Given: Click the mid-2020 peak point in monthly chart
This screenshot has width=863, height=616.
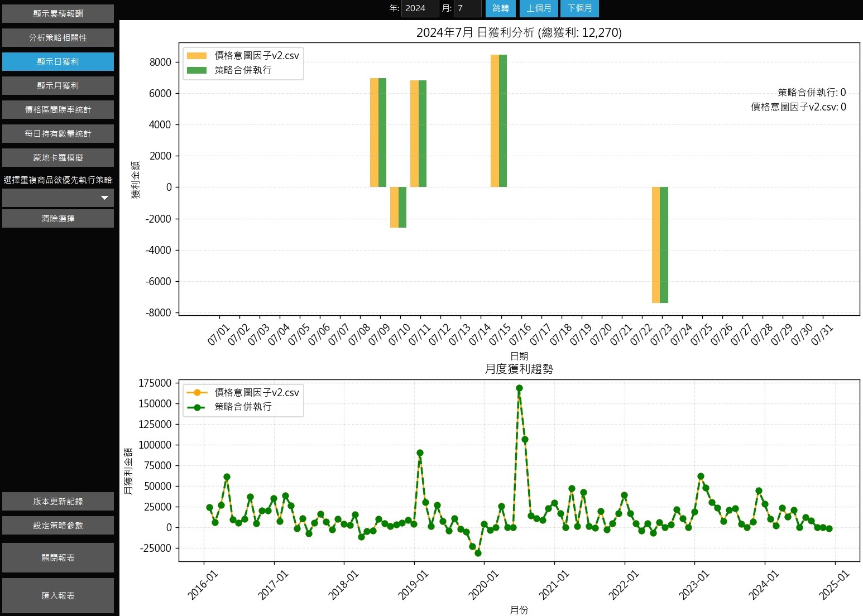Looking at the screenshot, I should (519, 388).
